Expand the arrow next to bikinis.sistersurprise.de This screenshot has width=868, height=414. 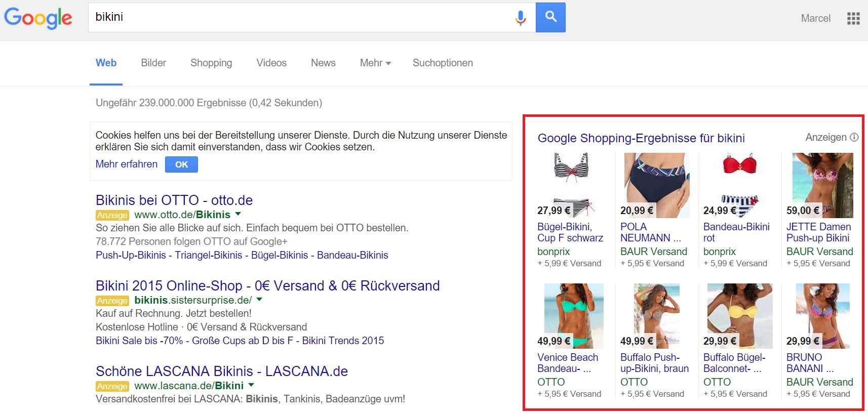tap(259, 300)
